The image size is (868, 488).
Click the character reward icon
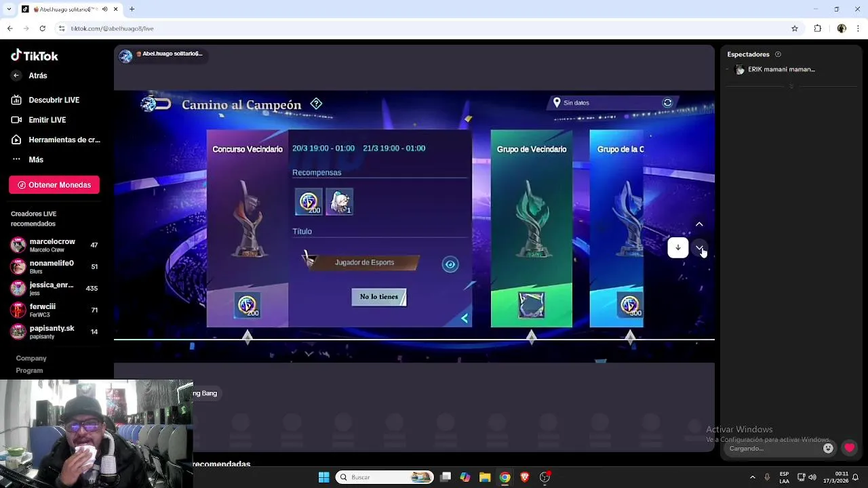click(339, 202)
